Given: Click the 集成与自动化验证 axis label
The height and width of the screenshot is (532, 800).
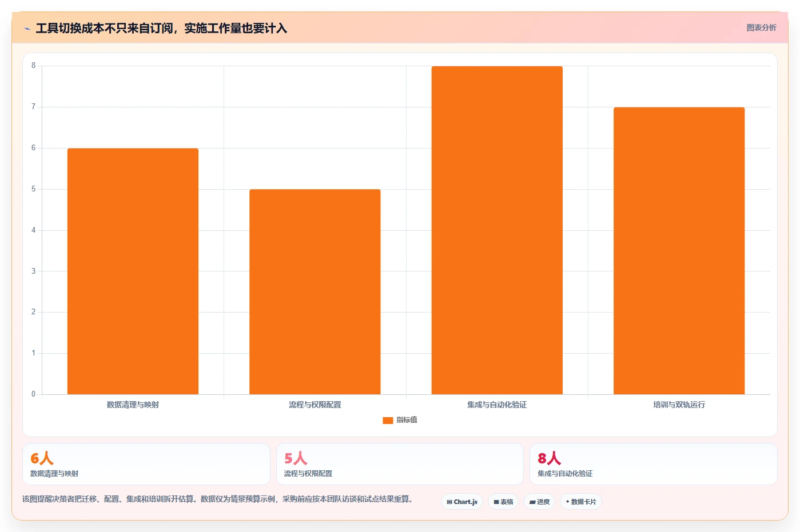Looking at the screenshot, I should click(x=497, y=405).
